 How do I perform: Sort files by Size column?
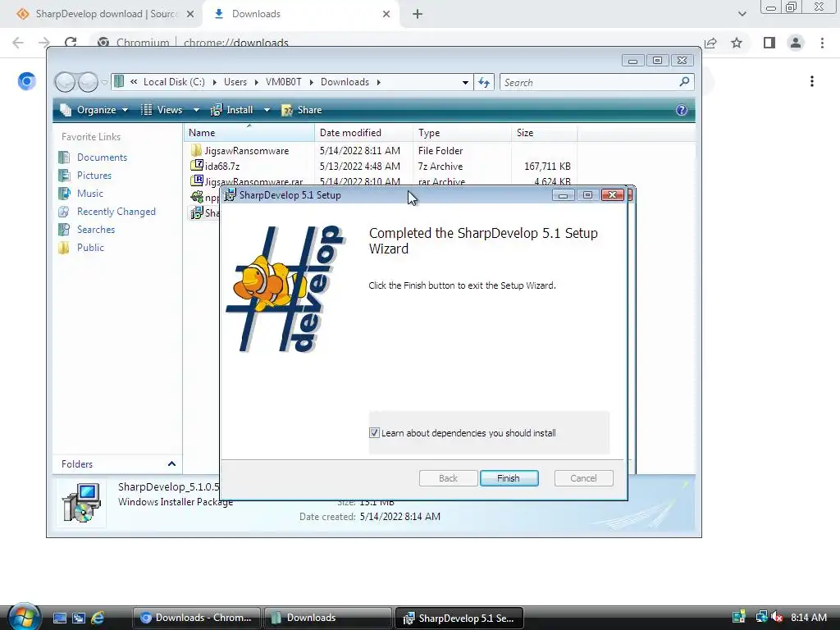coord(545,133)
